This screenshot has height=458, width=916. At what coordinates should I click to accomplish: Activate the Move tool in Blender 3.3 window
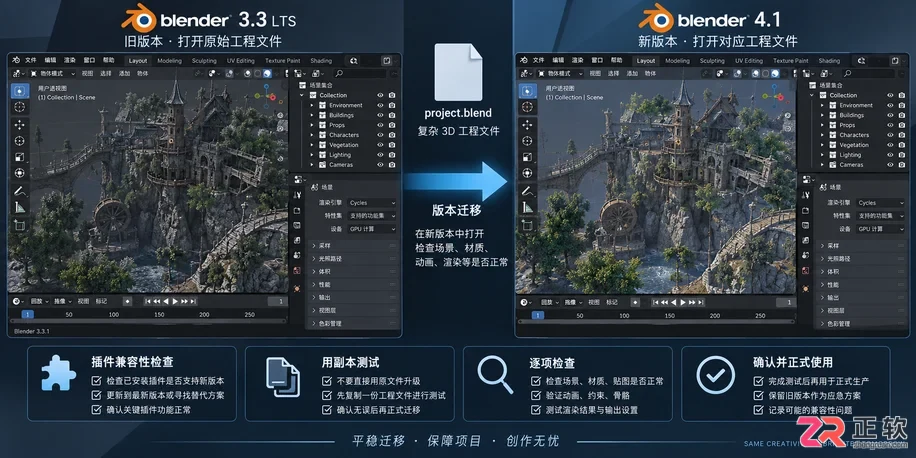(20, 125)
